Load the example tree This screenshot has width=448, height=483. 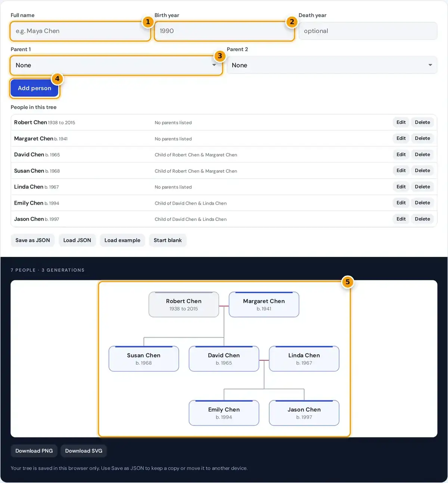(122, 240)
